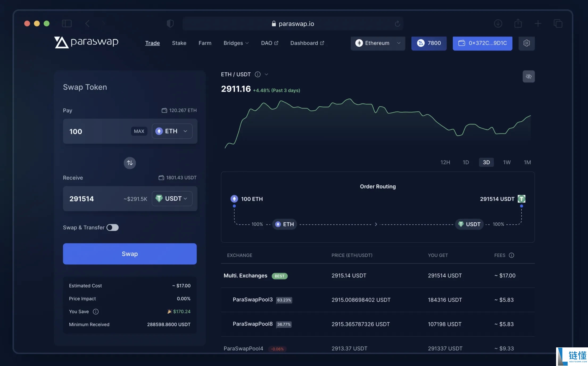Click the 36.77% badge beside ParaSwapPool8
588x366 pixels.
click(x=284, y=325)
